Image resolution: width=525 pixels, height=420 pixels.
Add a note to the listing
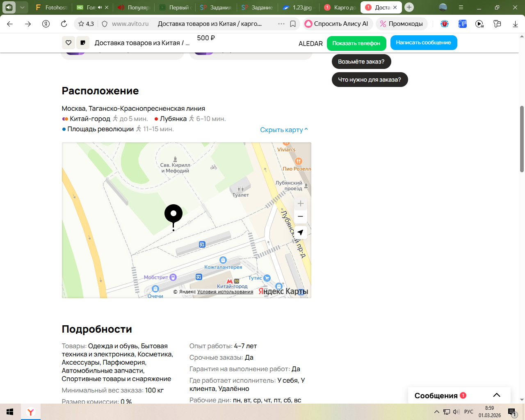tap(83, 43)
